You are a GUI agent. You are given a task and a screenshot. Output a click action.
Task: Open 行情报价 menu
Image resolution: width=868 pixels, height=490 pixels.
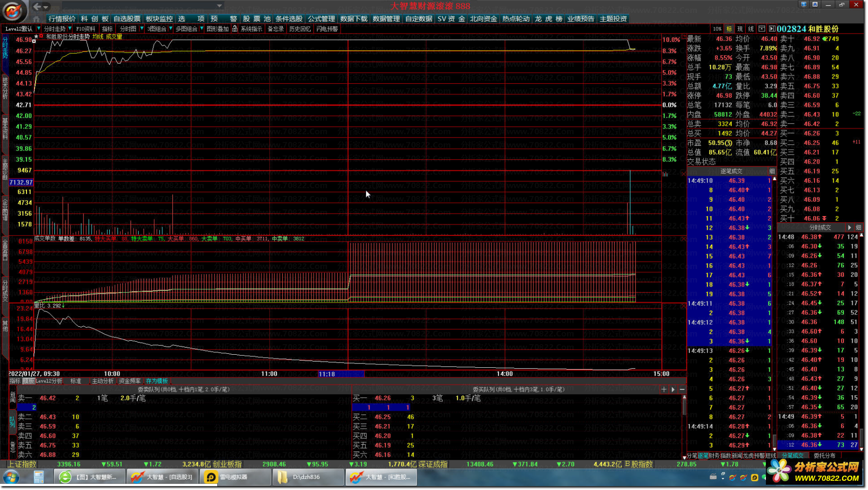pyautogui.click(x=62, y=19)
